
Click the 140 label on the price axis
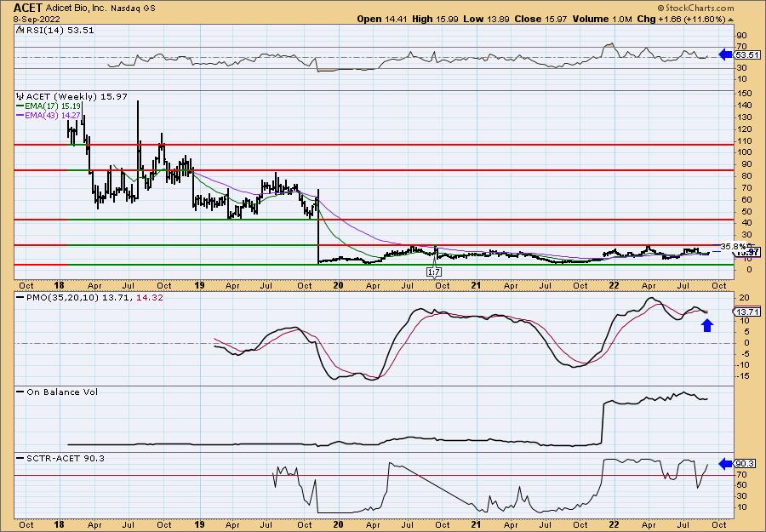745,105
